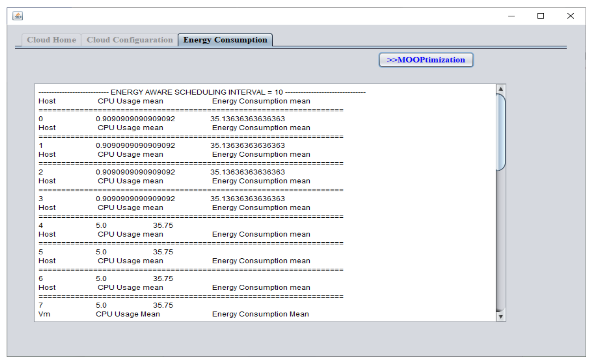Click the Java application icon in title bar
Screen dimensions: 596x364
[18, 16]
